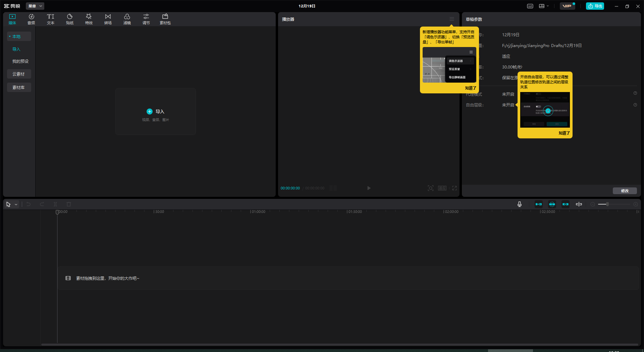Image resolution: width=644 pixels, height=352 pixels.
Task: Click the redo icon
Action: [x=42, y=204]
